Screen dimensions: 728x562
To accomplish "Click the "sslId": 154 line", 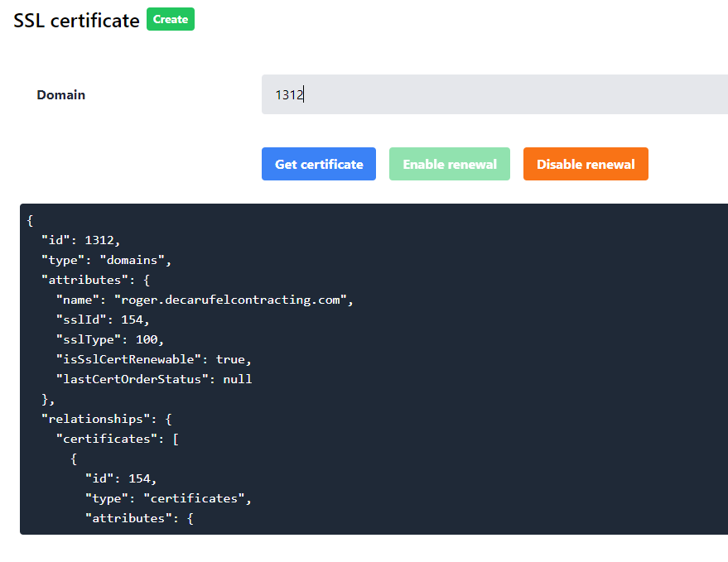I will pyautogui.click(x=103, y=319).
